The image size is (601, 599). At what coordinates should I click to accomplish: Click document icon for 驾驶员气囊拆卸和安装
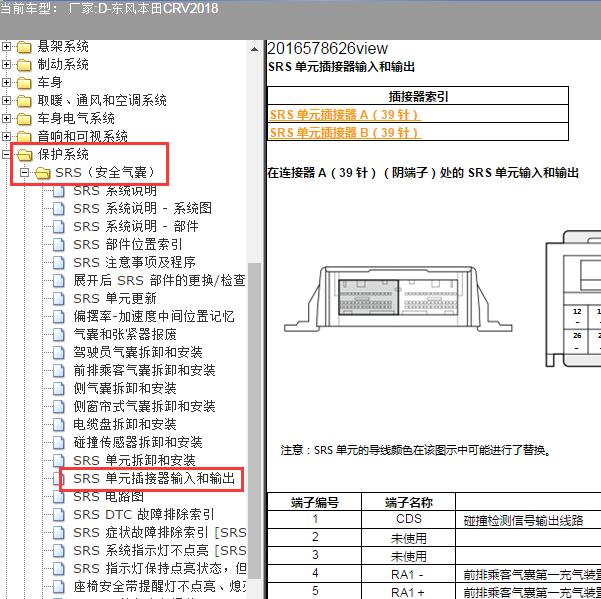(x=58, y=353)
